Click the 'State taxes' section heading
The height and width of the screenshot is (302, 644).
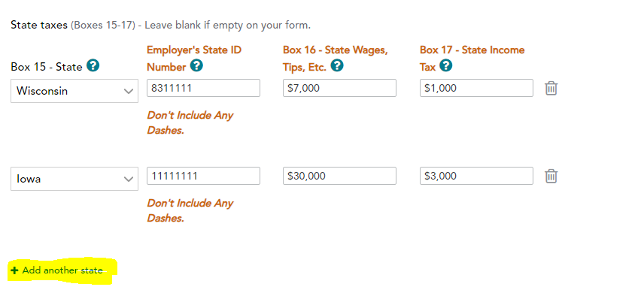(x=39, y=25)
